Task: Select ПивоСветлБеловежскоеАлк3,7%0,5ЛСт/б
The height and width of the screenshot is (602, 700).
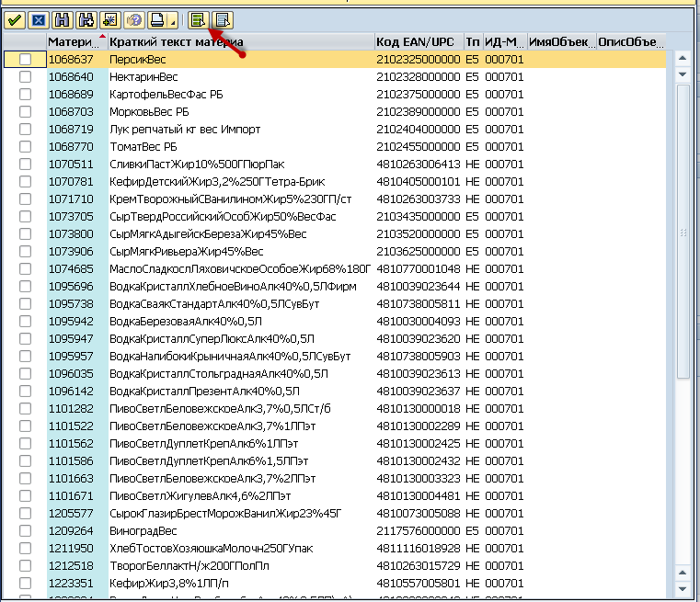Action: tap(220, 408)
